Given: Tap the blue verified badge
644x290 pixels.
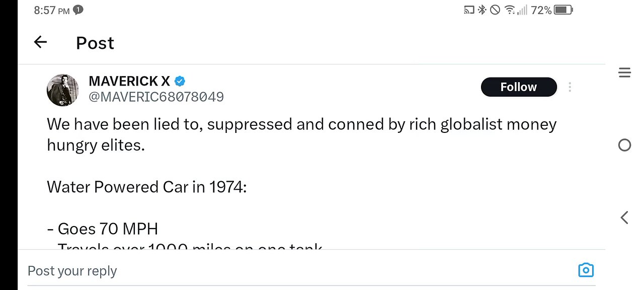Looking at the screenshot, I should [180, 81].
